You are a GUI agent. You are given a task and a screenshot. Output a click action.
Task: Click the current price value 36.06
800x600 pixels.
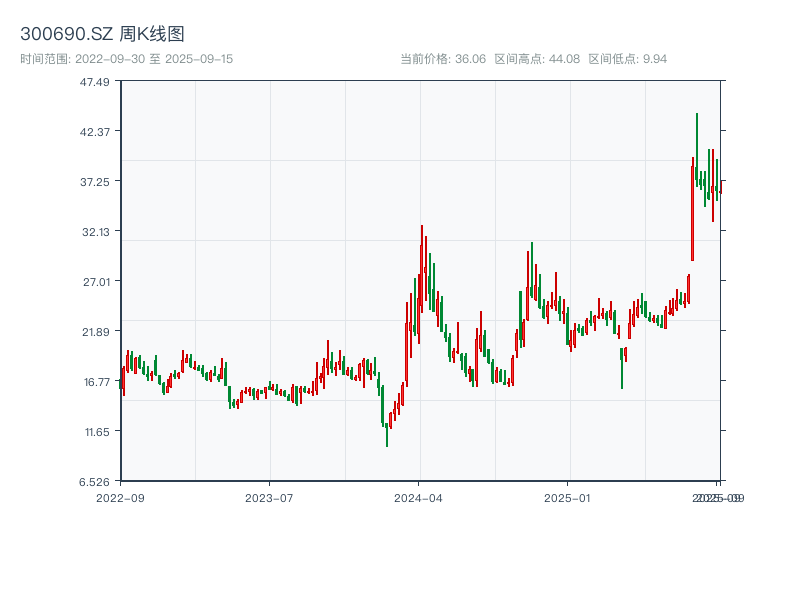pyautogui.click(x=470, y=59)
